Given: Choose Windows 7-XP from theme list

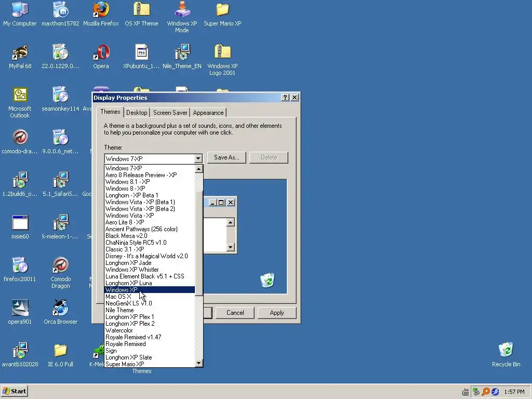Looking at the screenshot, I should [150, 168].
